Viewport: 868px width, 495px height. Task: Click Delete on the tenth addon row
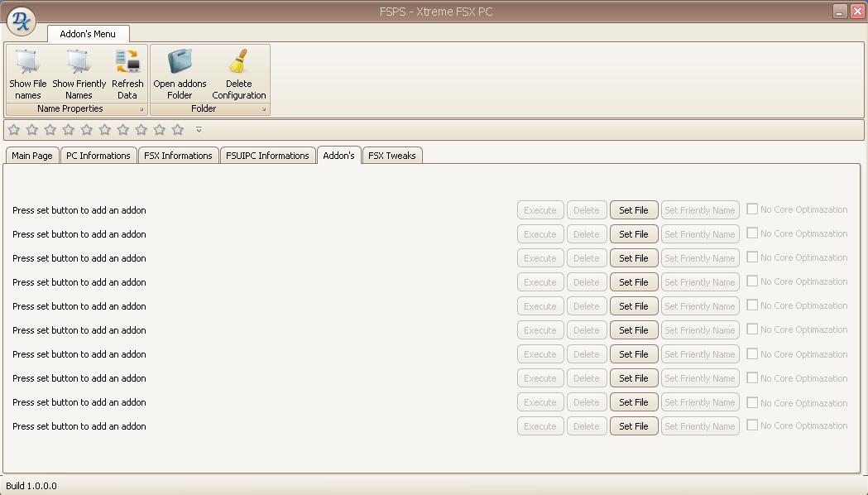click(587, 426)
